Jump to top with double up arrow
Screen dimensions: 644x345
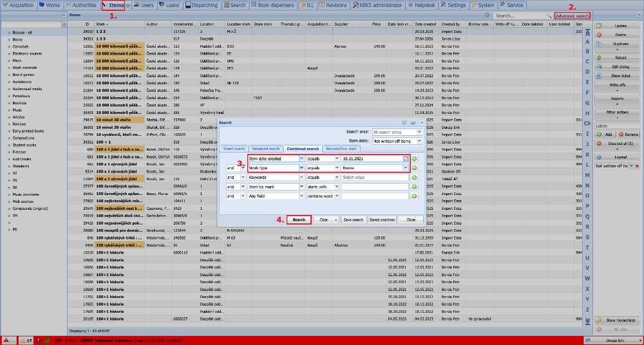click(x=587, y=33)
